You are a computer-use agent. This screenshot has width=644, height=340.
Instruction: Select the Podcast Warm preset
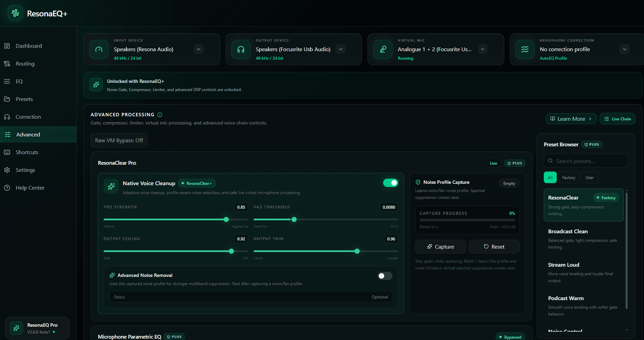pyautogui.click(x=583, y=306)
